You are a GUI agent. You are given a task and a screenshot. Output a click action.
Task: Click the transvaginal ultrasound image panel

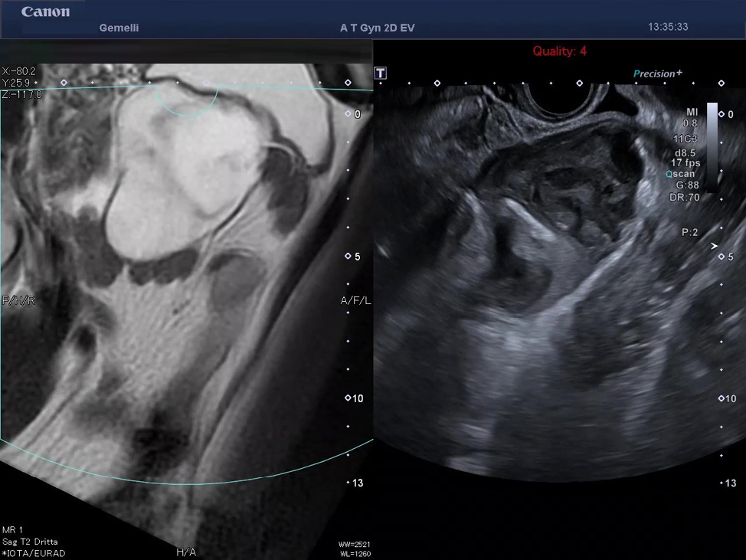559,283
